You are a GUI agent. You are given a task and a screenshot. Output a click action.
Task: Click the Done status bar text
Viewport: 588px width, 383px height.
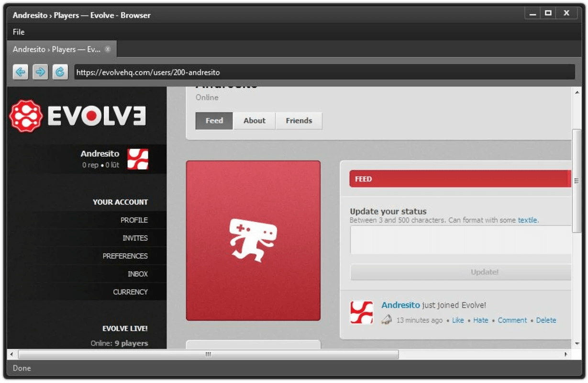[x=22, y=368]
